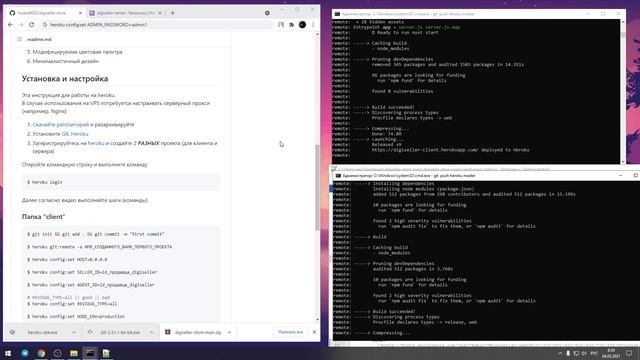Click the 'Установка и настройка' heading

tap(65, 78)
